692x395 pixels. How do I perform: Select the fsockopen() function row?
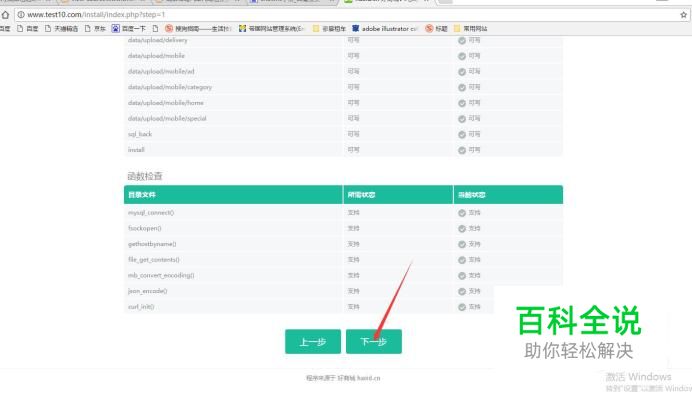pyautogui.click(x=343, y=229)
